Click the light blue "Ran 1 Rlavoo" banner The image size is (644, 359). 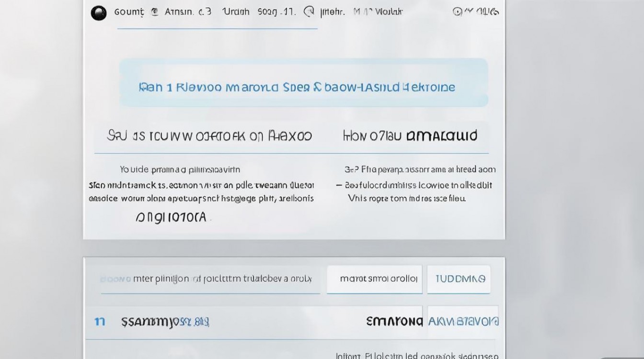pyautogui.click(x=303, y=82)
